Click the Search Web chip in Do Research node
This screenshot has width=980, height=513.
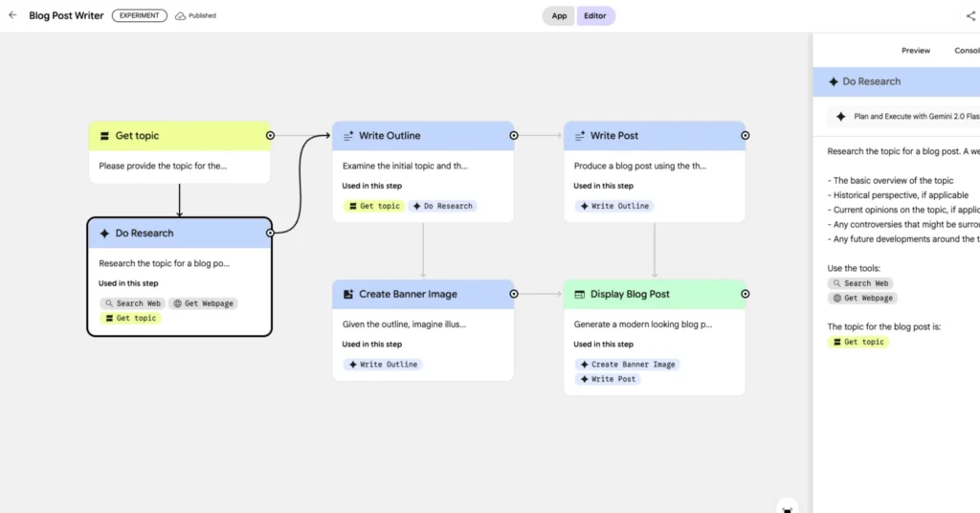(x=132, y=303)
